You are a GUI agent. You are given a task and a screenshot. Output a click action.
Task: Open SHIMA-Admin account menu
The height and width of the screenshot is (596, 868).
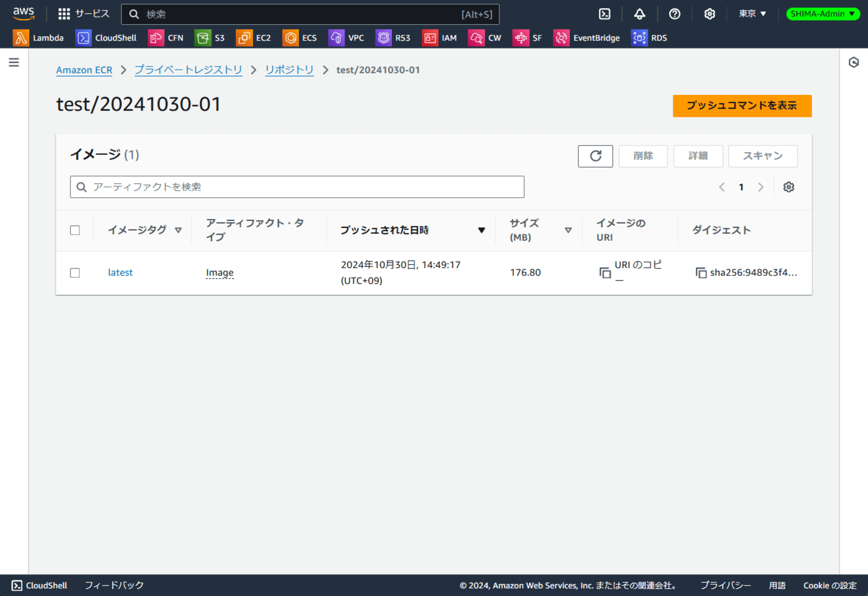point(823,14)
